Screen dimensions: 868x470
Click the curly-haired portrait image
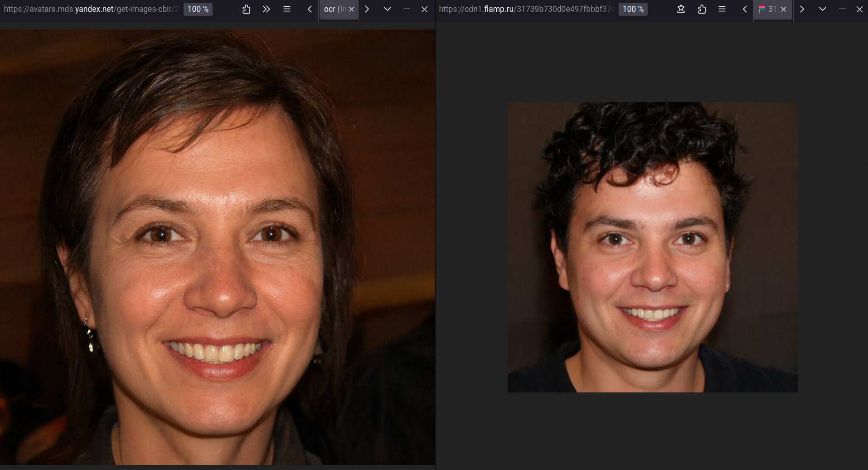coord(652,247)
